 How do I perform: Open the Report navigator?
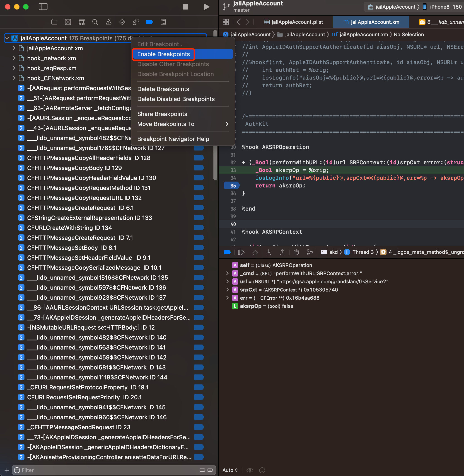click(163, 22)
